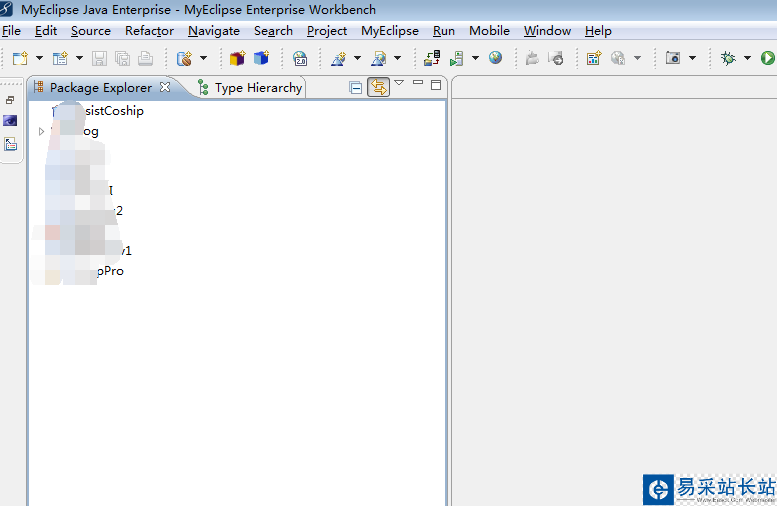Click the Debug bug icon

pos(728,58)
